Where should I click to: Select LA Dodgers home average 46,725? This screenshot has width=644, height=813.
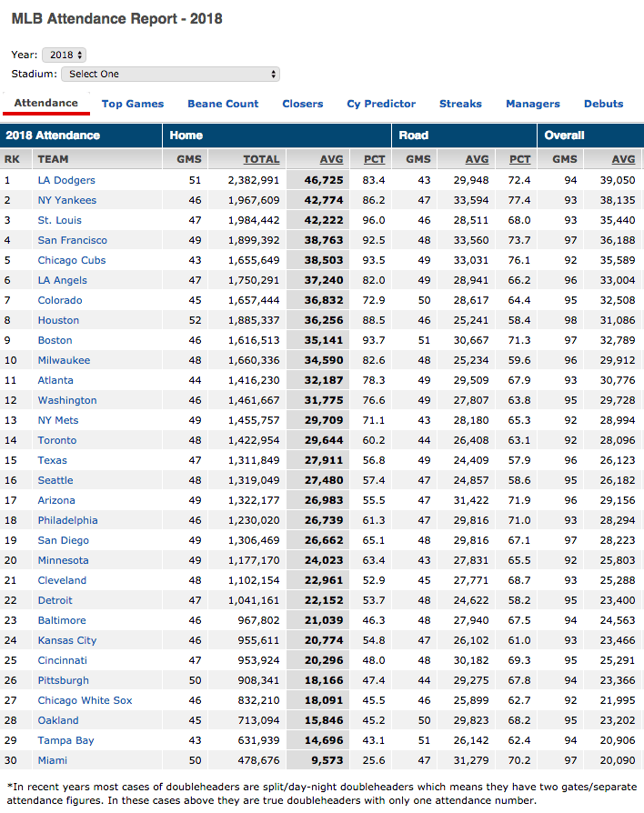(x=324, y=180)
